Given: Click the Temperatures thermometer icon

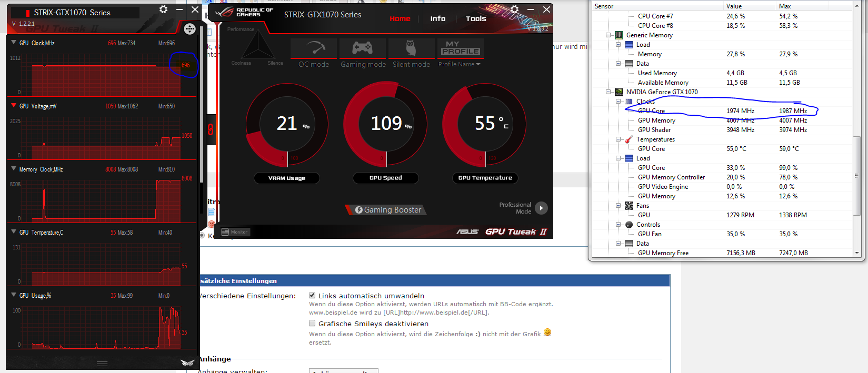Looking at the screenshot, I should coord(628,139).
